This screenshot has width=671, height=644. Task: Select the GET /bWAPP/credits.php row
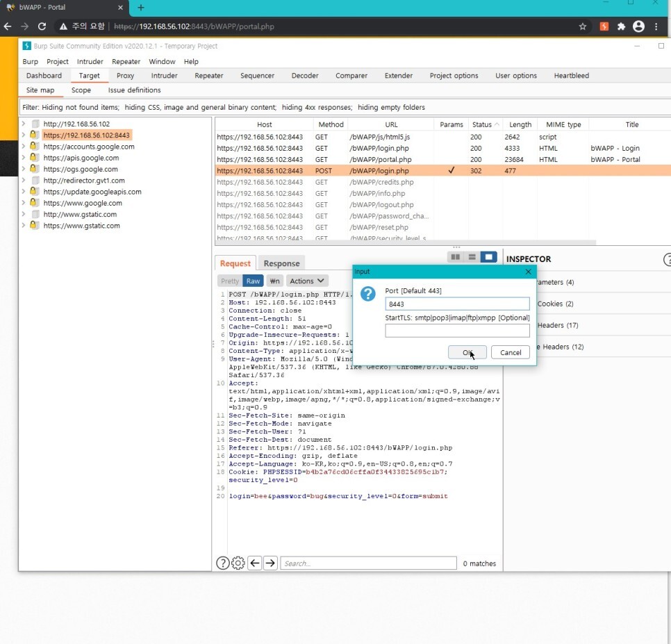[443, 182]
